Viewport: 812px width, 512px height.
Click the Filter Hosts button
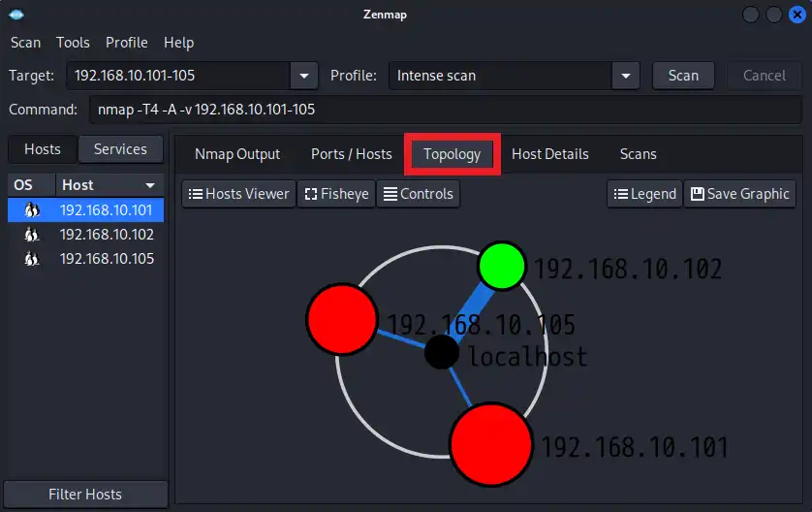pos(85,495)
